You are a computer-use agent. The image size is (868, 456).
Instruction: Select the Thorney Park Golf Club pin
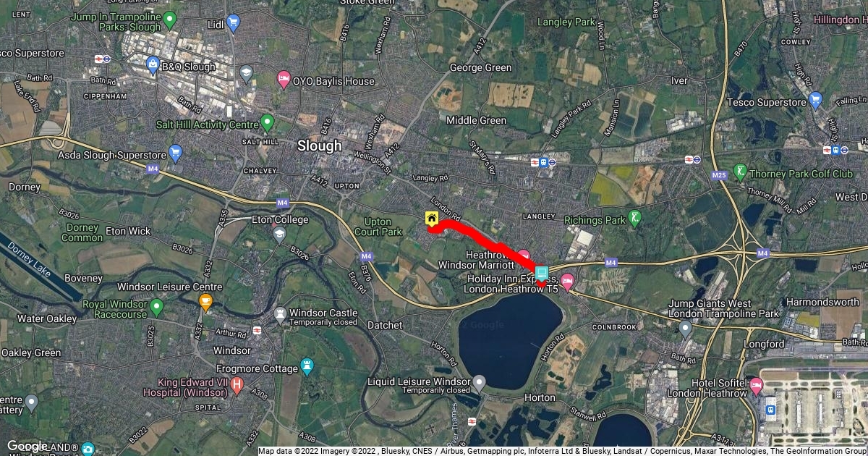click(x=740, y=172)
